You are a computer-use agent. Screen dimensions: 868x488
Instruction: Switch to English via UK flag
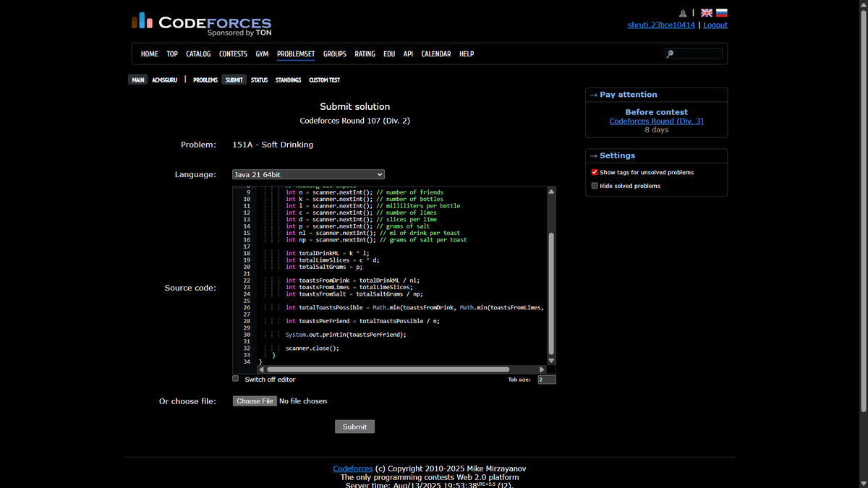click(707, 13)
